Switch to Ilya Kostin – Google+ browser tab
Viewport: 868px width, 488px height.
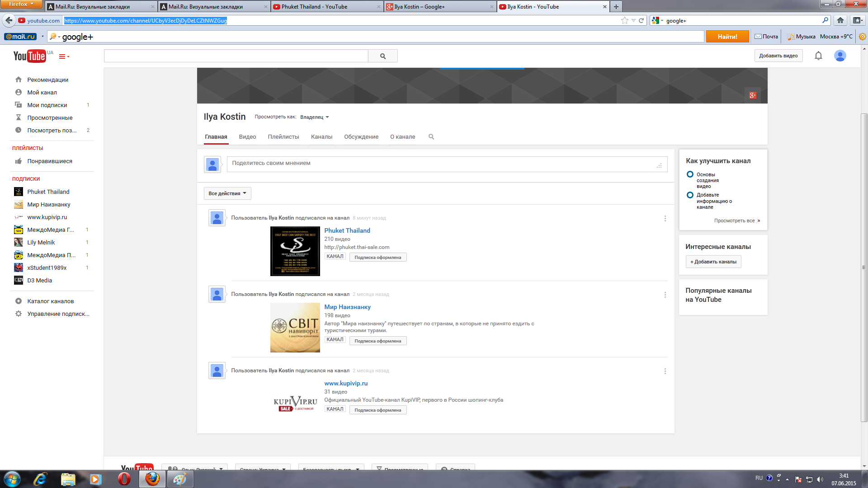point(440,7)
